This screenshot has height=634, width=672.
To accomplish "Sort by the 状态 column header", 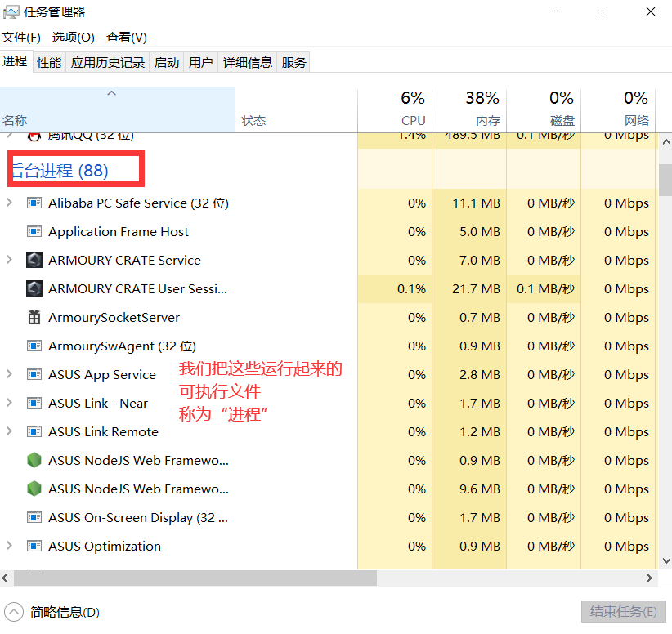I will (x=296, y=109).
